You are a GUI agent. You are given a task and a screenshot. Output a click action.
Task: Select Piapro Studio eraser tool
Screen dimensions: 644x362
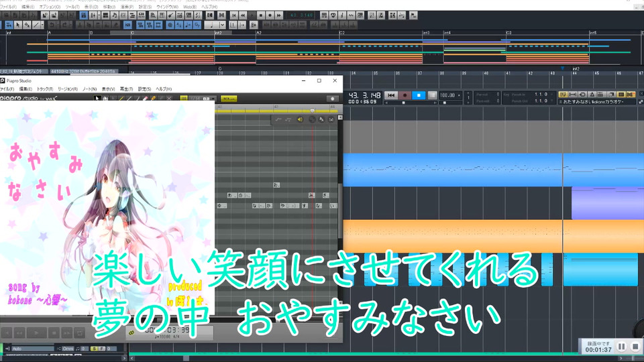(x=145, y=99)
